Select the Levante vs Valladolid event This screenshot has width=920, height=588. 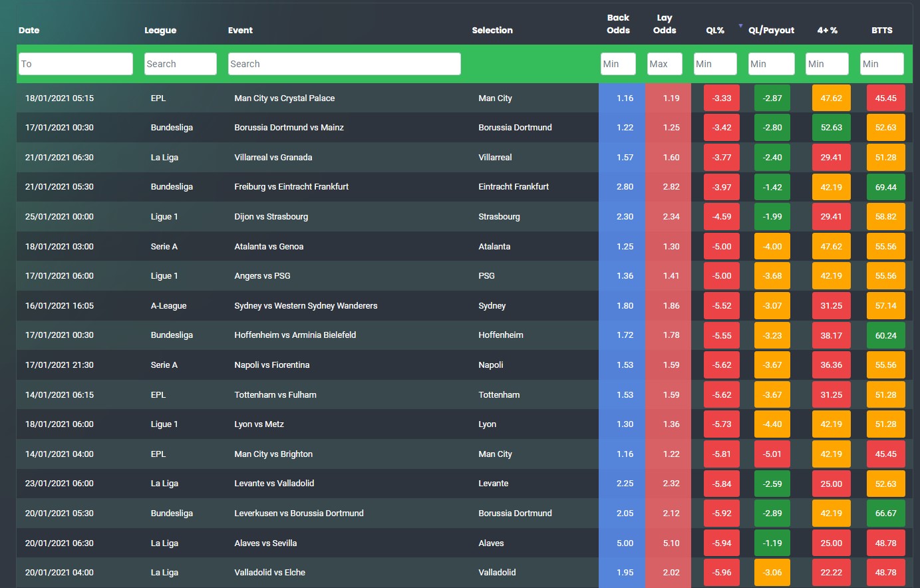pyautogui.click(x=274, y=483)
